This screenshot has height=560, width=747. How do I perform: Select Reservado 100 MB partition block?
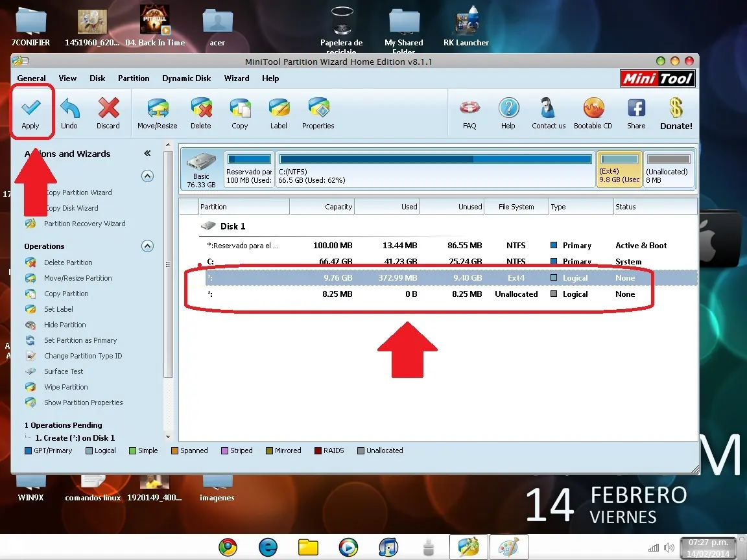249,170
